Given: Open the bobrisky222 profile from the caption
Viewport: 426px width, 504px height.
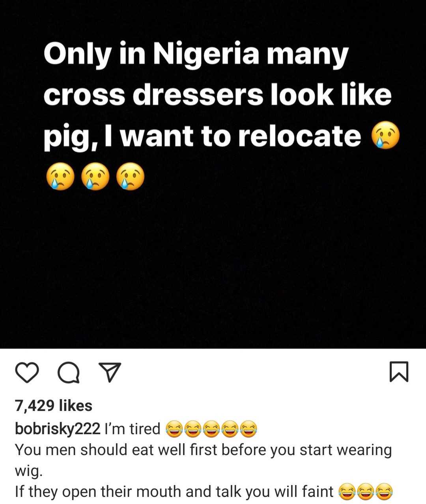Looking at the screenshot, I should point(58,428).
